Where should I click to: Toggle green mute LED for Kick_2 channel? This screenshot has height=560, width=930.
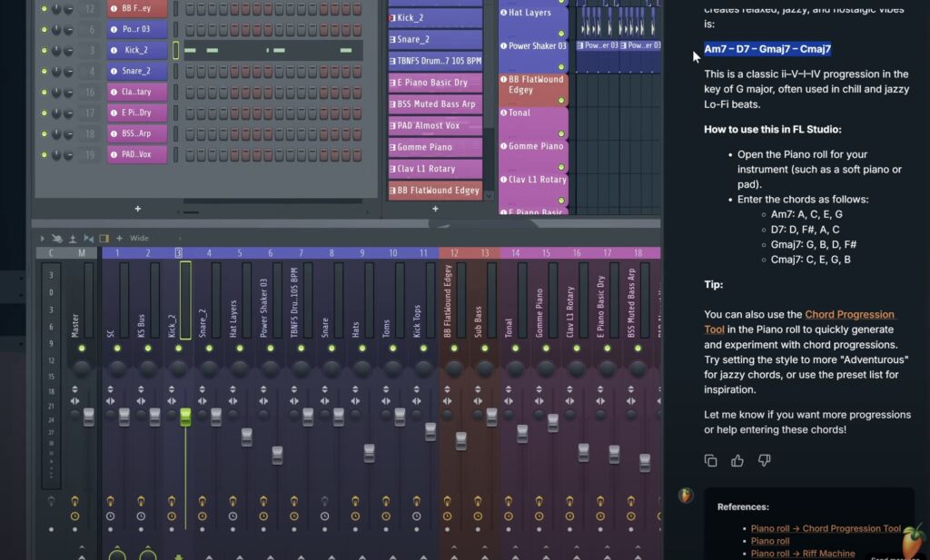[43, 50]
